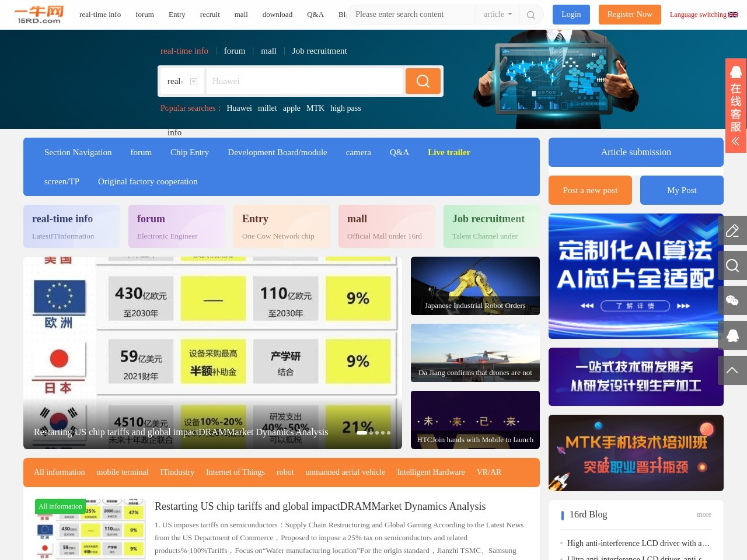Click the screen/TP navigation link
This screenshot has width=747, height=560.
coord(62,181)
